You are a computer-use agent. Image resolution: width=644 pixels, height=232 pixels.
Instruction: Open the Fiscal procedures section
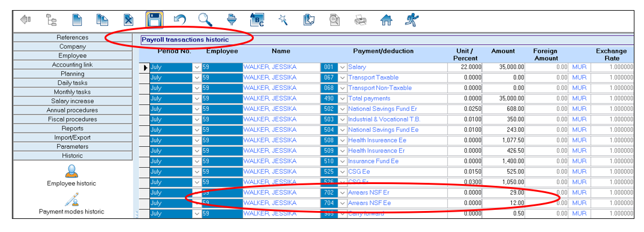tap(72, 119)
